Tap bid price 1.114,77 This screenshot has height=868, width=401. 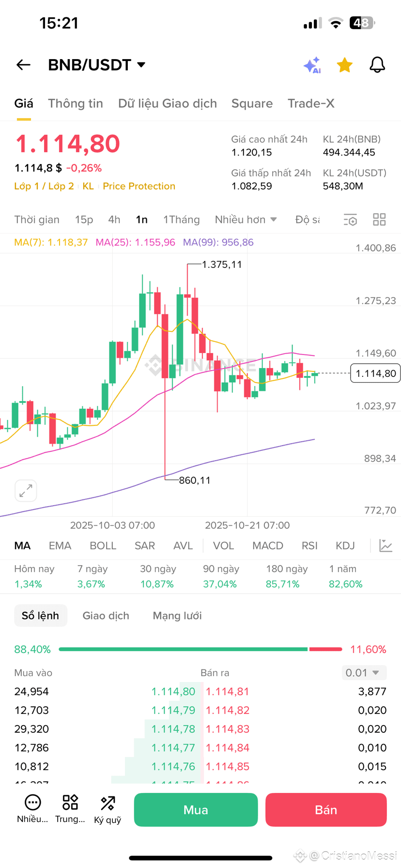click(173, 748)
